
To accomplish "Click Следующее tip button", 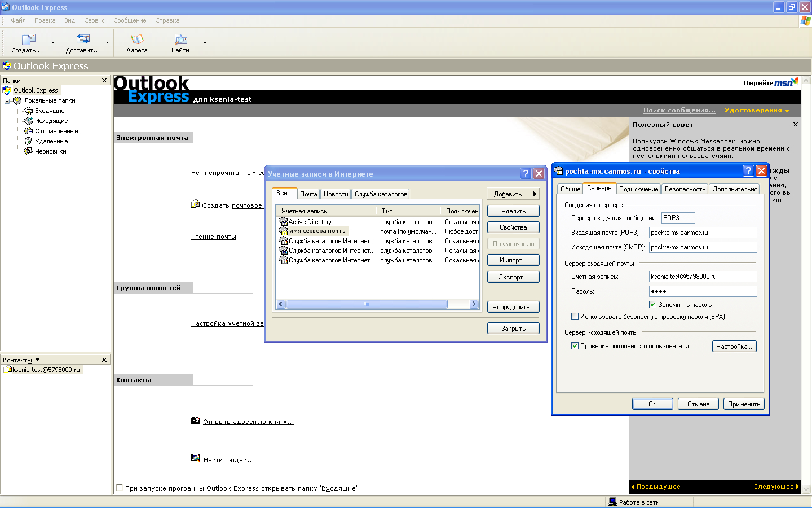I will point(776,487).
